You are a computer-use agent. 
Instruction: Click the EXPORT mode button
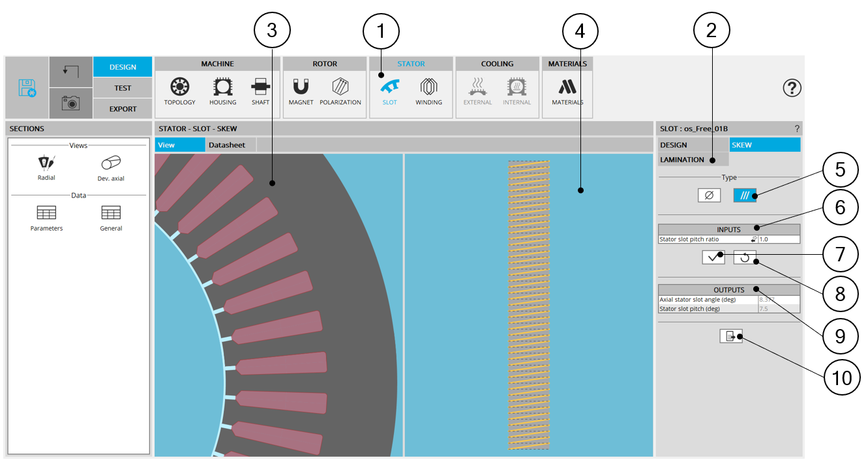tap(123, 109)
